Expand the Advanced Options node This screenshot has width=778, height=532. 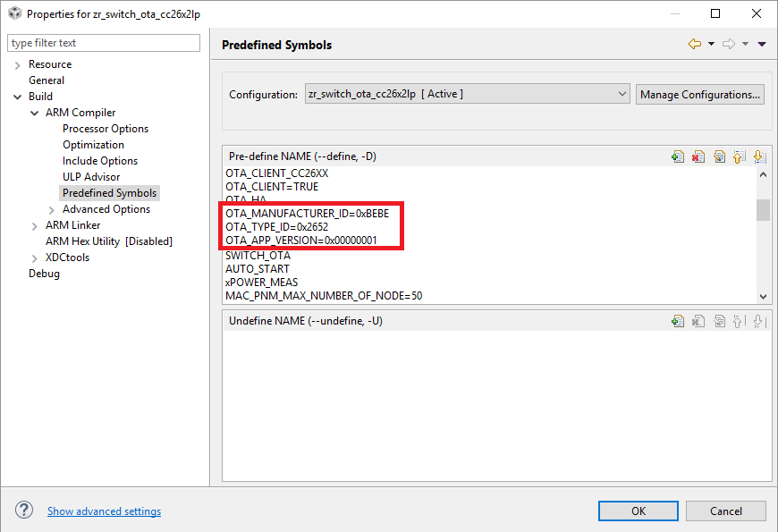52,209
